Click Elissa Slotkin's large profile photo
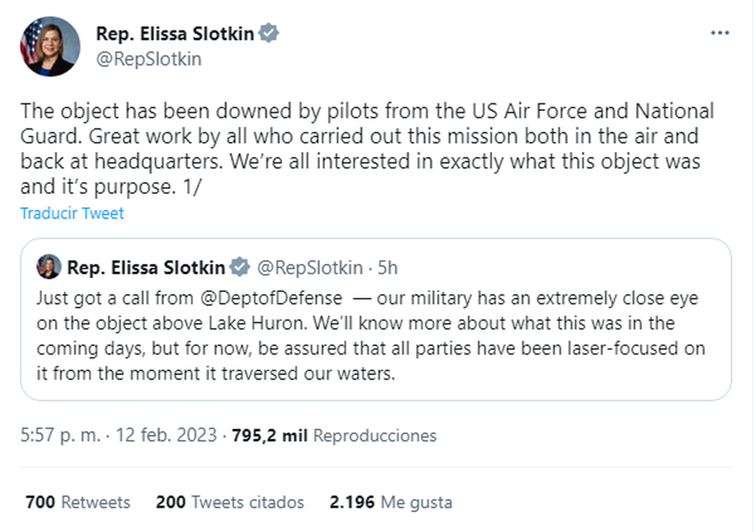This screenshot has width=756, height=532. (x=50, y=47)
